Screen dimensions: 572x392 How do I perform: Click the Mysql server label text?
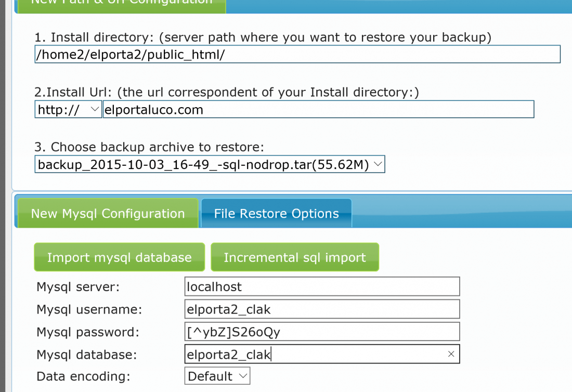point(78,287)
